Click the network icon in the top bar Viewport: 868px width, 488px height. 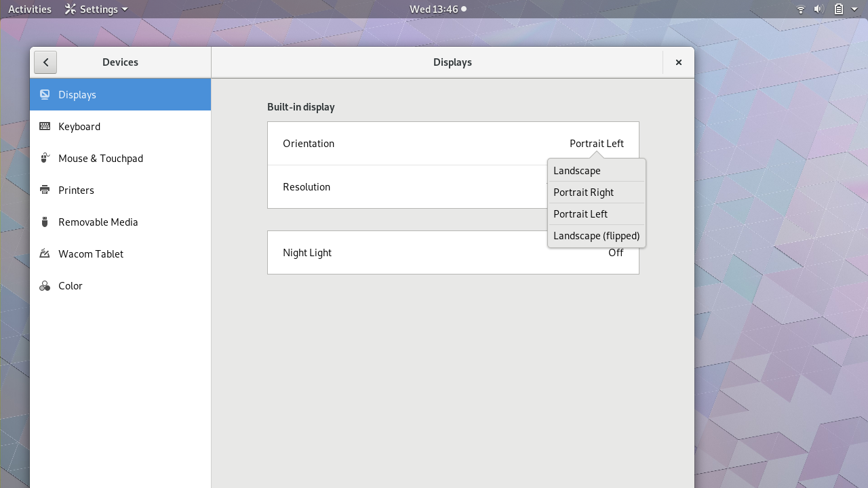(800, 9)
